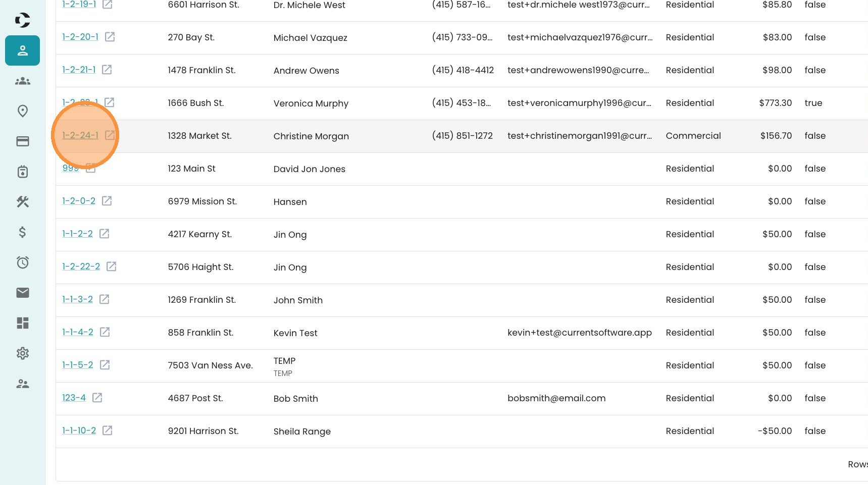Select the Bob Smith email cell
Viewport: 868px width, 485px height.
point(556,398)
